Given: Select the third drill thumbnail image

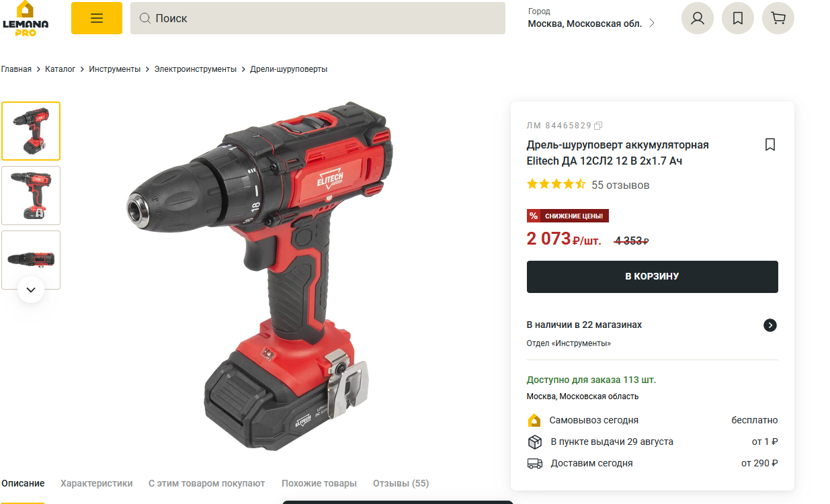Looking at the screenshot, I should tap(31, 260).
